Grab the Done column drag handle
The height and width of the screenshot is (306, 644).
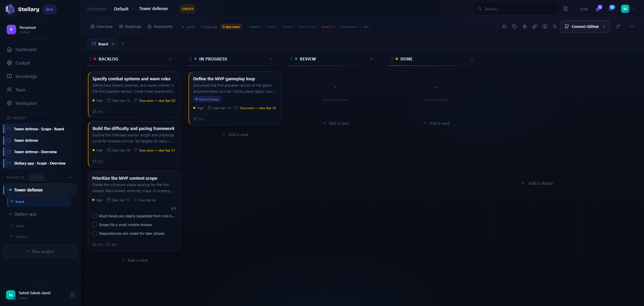point(392,59)
